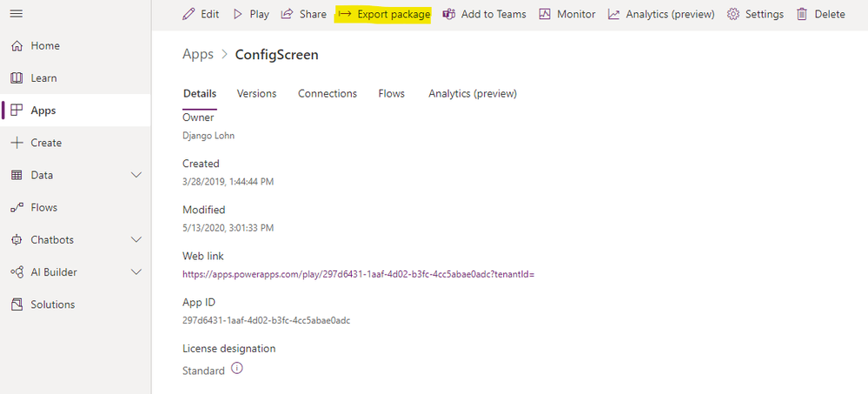Select the Details tab

click(200, 94)
